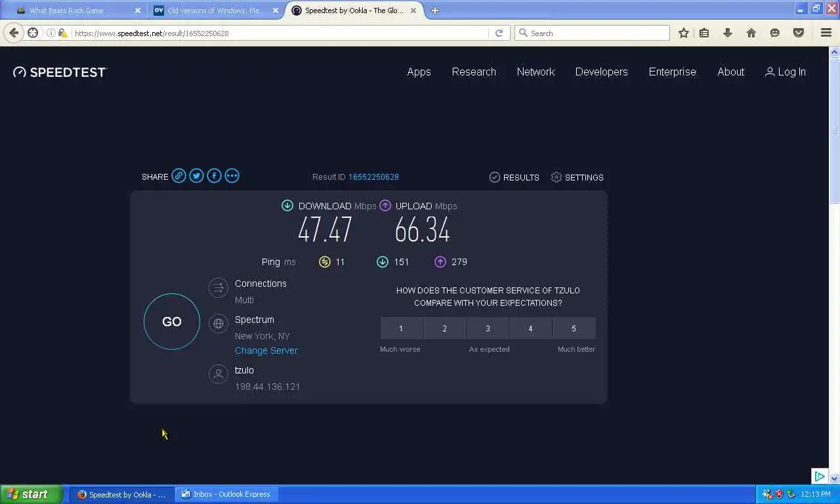This screenshot has width=840, height=504.
Task: Share result on Twitter
Action: (196, 176)
